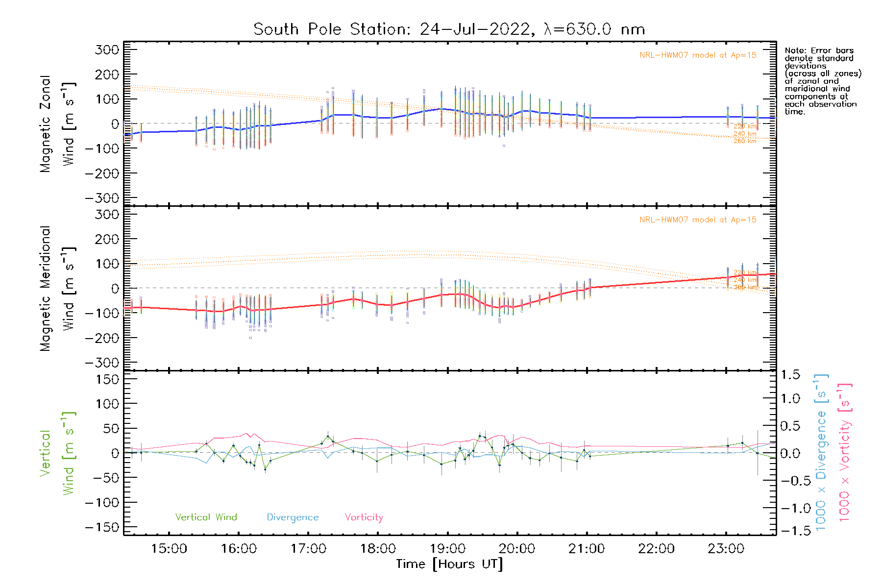Click the middle panel NRL-HWM07 model label
Image resolution: width=882 pixels, height=588 pixels.
click(x=698, y=220)
